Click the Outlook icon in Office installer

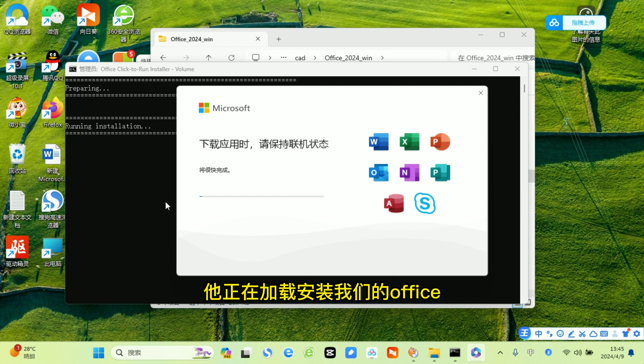coord(379,173)
